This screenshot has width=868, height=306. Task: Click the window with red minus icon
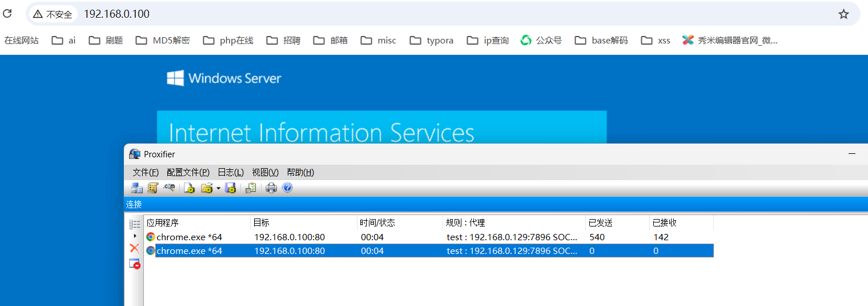(134, 264)
